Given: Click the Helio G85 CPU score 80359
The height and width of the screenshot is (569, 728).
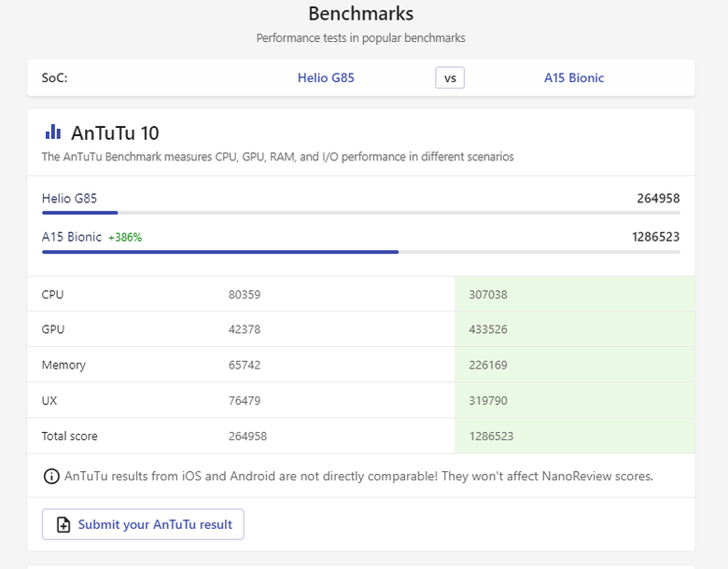Looking at the screenshot, I should pos(245,295).
